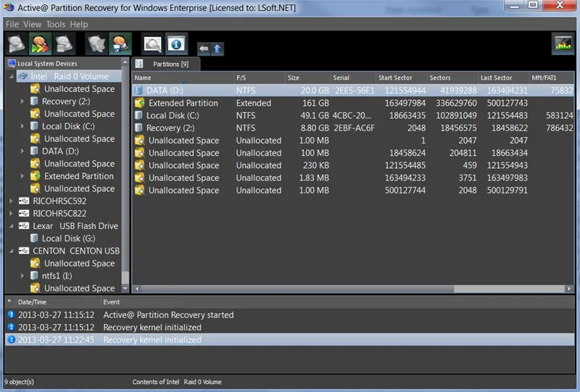Click the QuickScan toolbar icon with colored arrows

[x=41, y=45]
